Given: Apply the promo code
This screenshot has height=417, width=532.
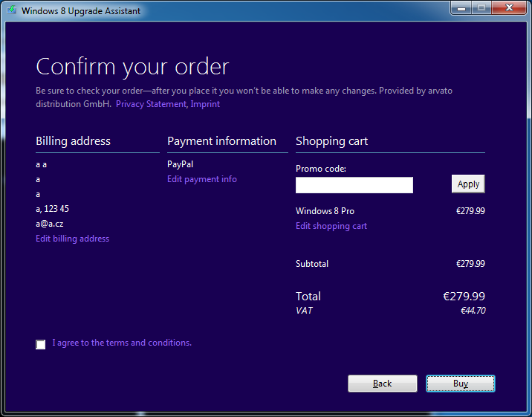Looking at the screenshot, I should click(x=468, y=184).
